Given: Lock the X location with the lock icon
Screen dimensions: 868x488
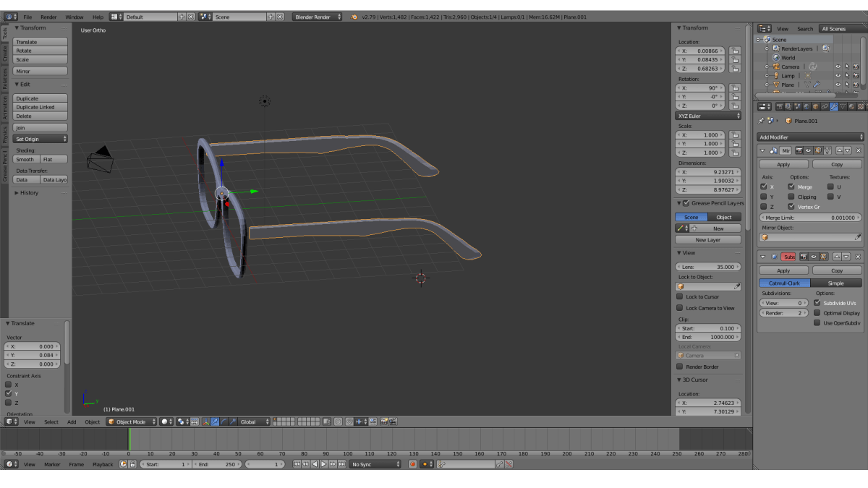Looking at the screenshot, I should pos(735,51).
